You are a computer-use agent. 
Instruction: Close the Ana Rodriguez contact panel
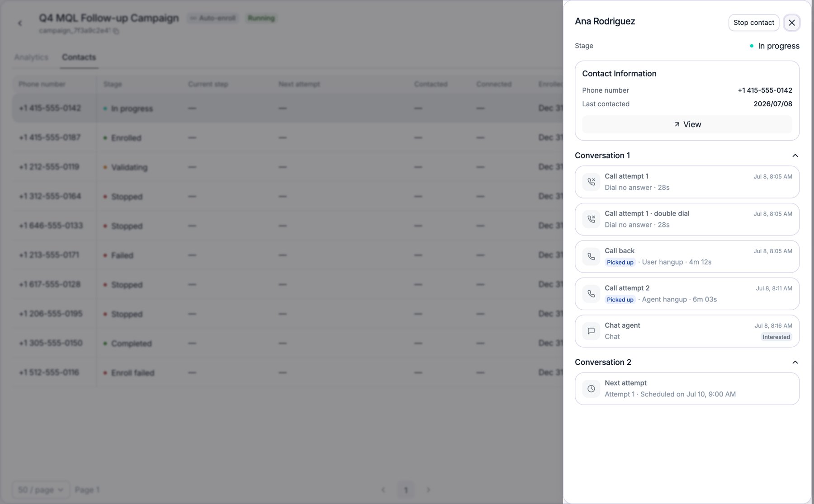point(792,23)
